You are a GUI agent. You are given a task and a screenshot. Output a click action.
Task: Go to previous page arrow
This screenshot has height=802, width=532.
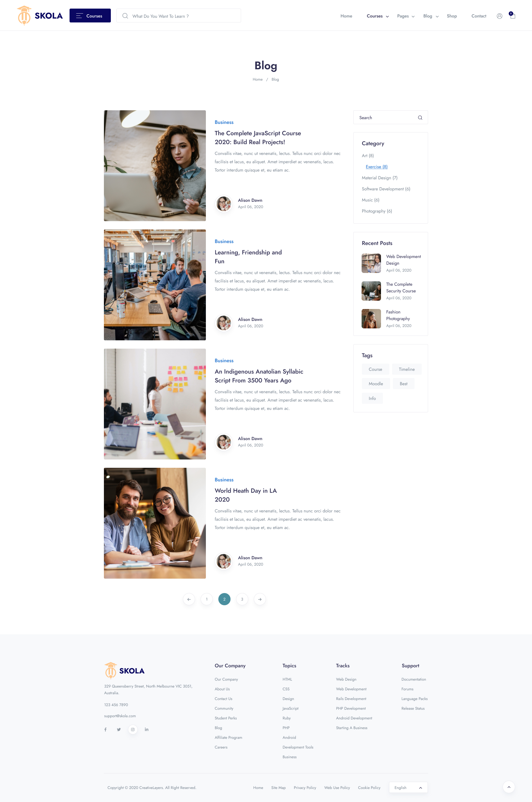[x=189, y=599]
